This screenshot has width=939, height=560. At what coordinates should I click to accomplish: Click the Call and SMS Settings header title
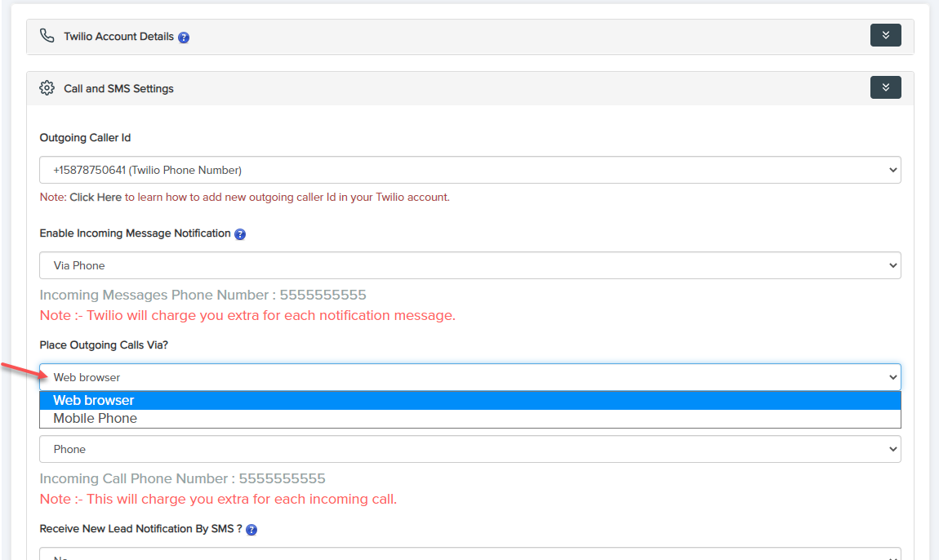(x=118, y=88)
